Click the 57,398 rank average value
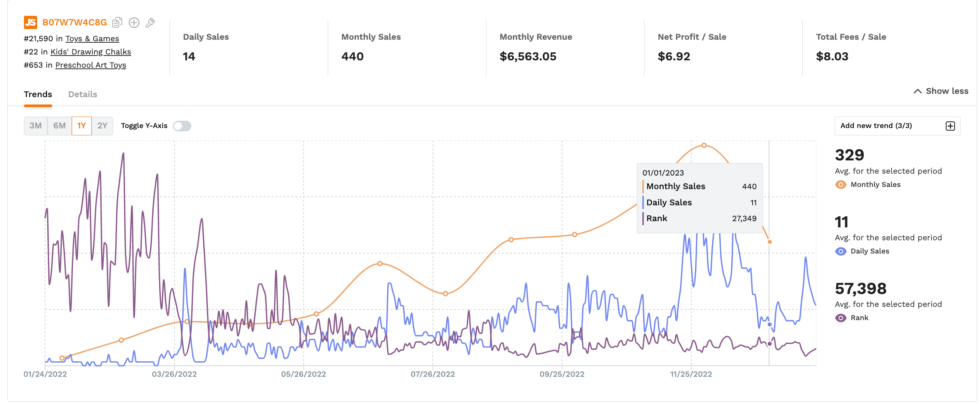This screenshot has width=980, height=404. (x=860, y=289)
